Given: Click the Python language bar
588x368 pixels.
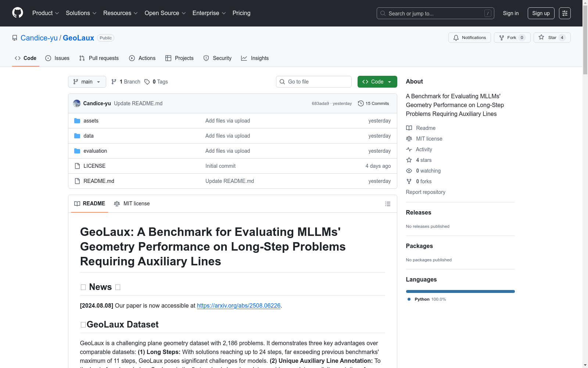Looking at the screenshot, I should [460, 291].
